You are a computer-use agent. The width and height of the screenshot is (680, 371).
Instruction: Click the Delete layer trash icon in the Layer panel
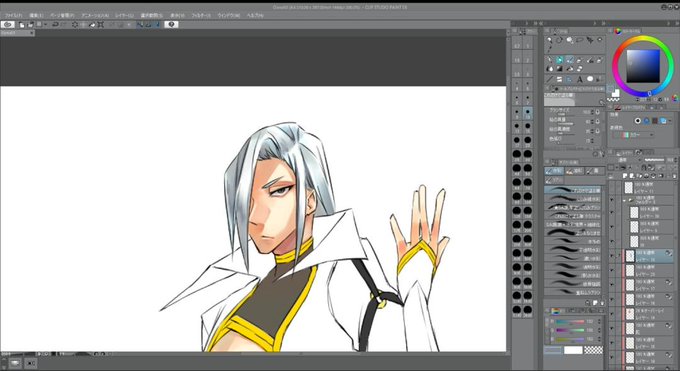[x=674, y=176]
